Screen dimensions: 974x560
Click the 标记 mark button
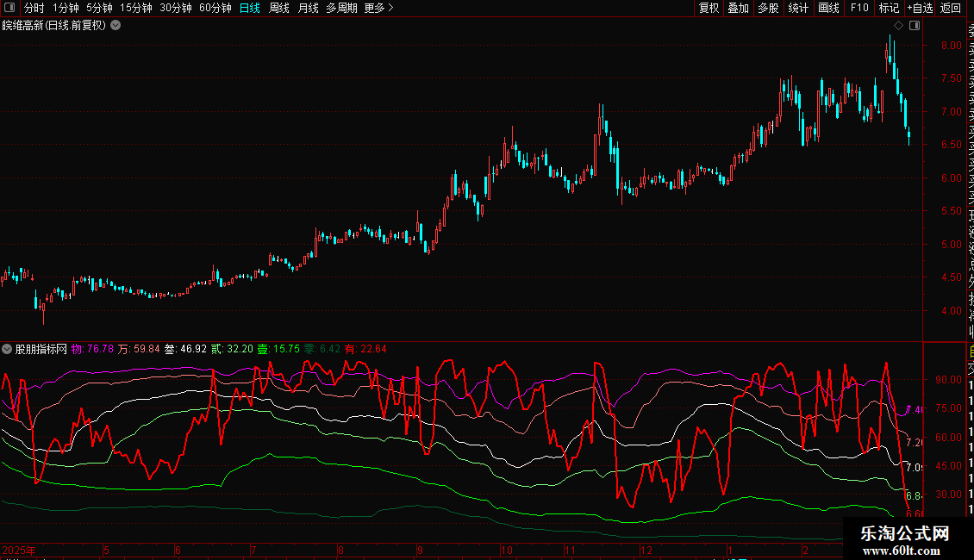[x=889, y=8]
